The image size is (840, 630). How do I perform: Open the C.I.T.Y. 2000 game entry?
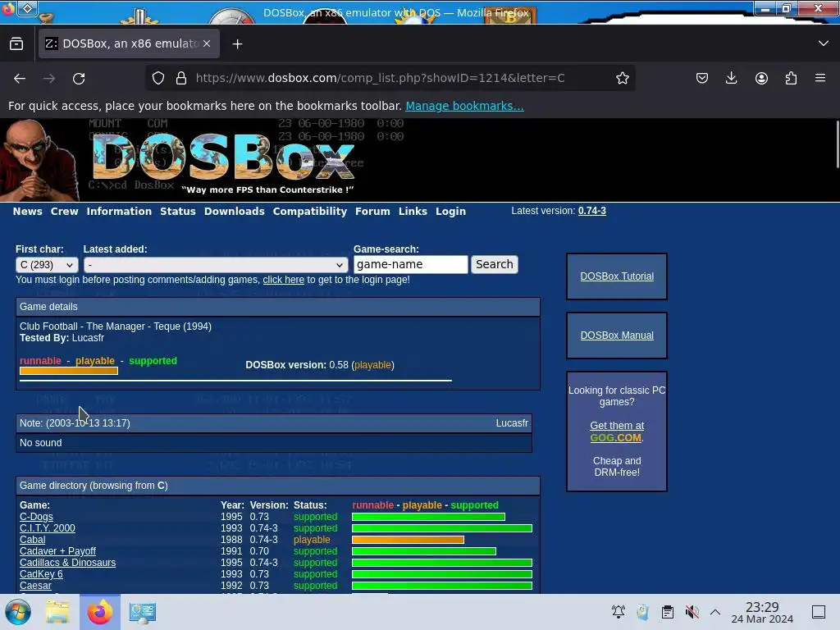click(x=47, y=528)
